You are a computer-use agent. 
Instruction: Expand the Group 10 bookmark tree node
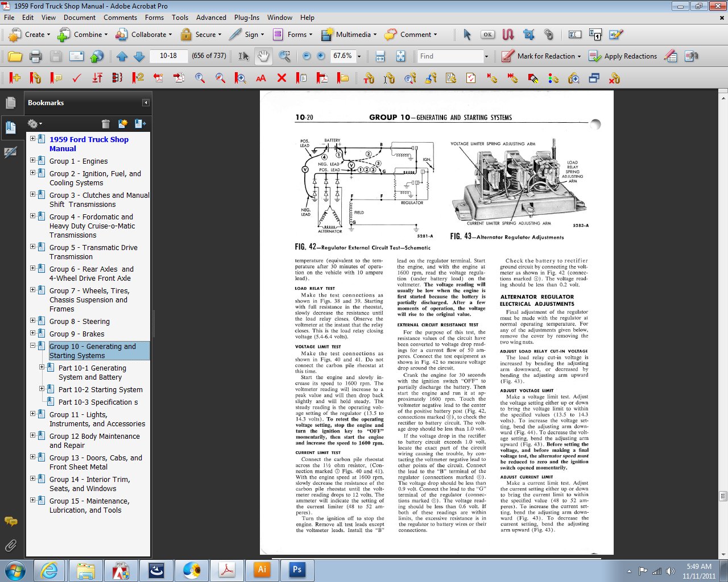tap(33, 346)
